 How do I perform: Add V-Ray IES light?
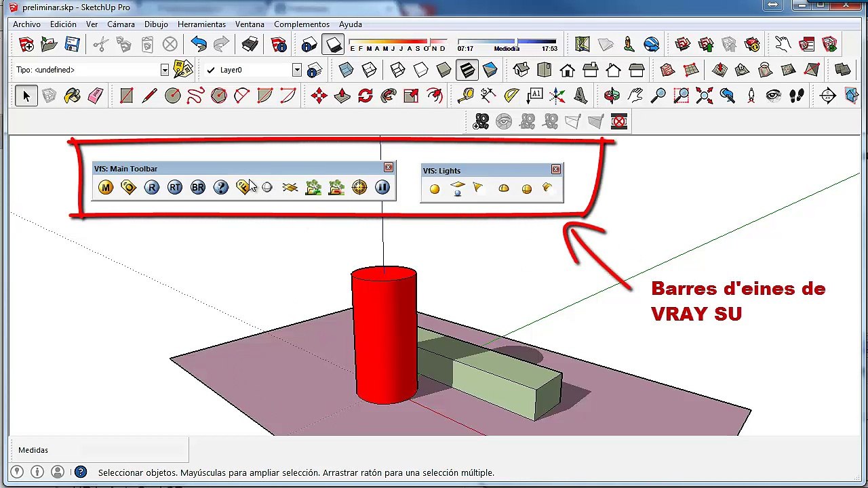click(x=548, y=188)
